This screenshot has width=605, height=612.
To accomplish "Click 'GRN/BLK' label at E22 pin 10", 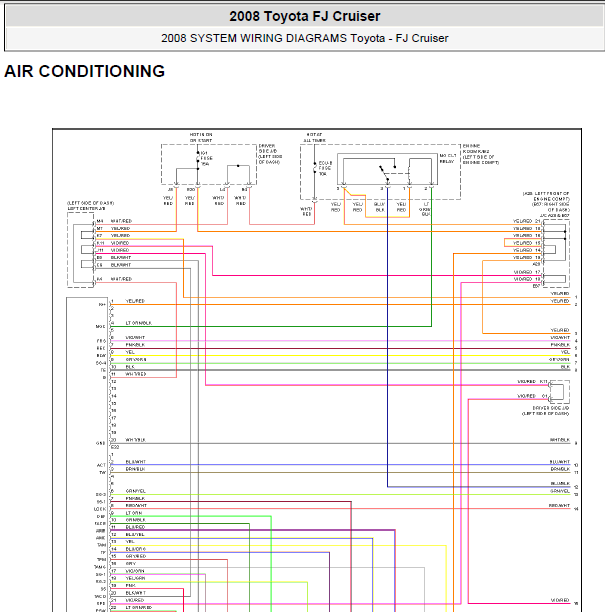I will click(135, 520).
